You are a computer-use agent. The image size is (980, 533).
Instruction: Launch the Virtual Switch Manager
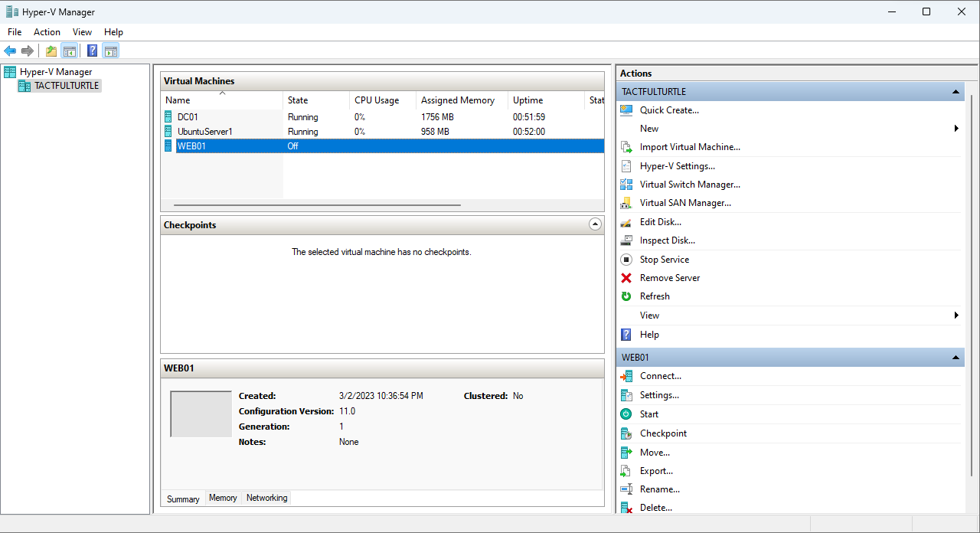[689, 184]
